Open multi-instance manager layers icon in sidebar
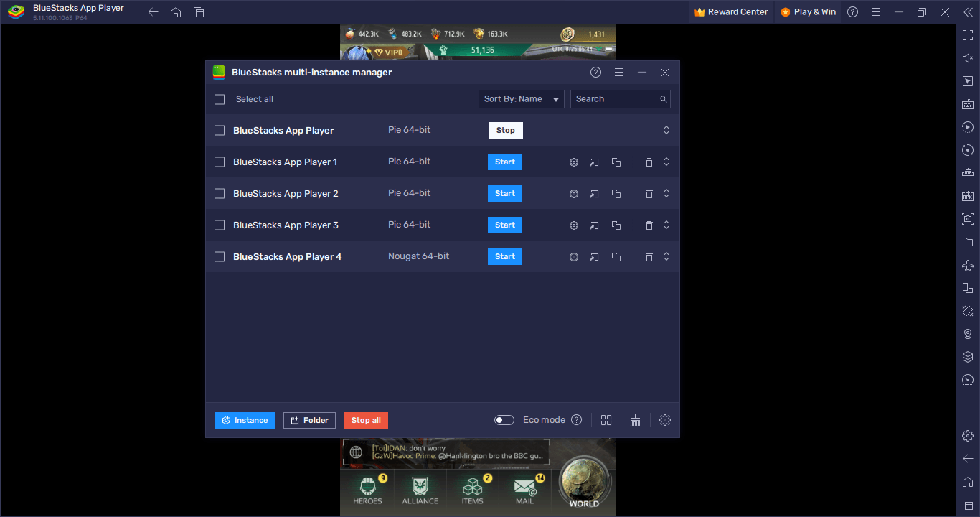The image size is (980, 517). (968, 357)
